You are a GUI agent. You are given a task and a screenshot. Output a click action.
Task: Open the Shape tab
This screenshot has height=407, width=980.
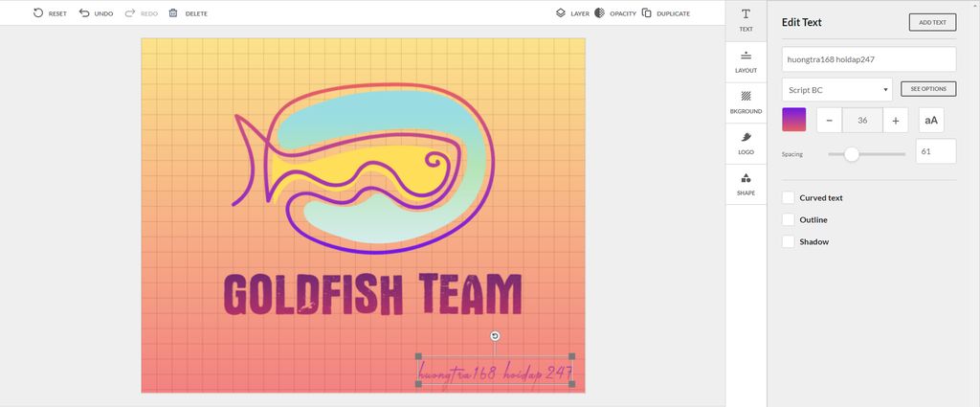(746, 185)
